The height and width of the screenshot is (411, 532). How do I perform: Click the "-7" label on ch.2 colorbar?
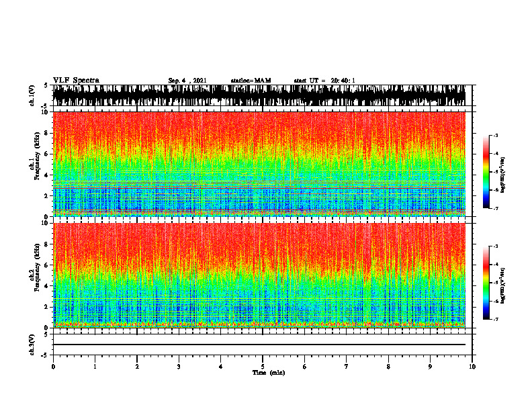(x=496, y=319)
